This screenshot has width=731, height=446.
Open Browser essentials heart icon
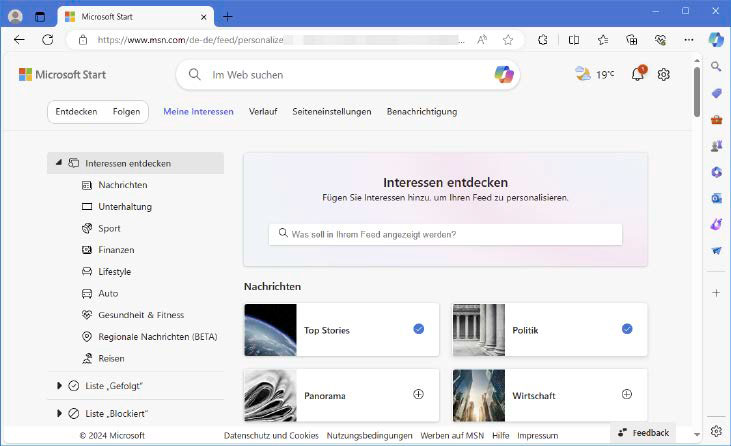coord(660,40)
